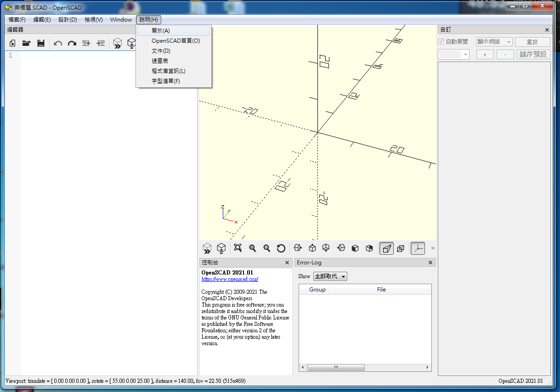Viewport: 560px width, 392px height.
Task: Close the Error-Log panel
Action: pyautogui.click(x=430, y=263)
